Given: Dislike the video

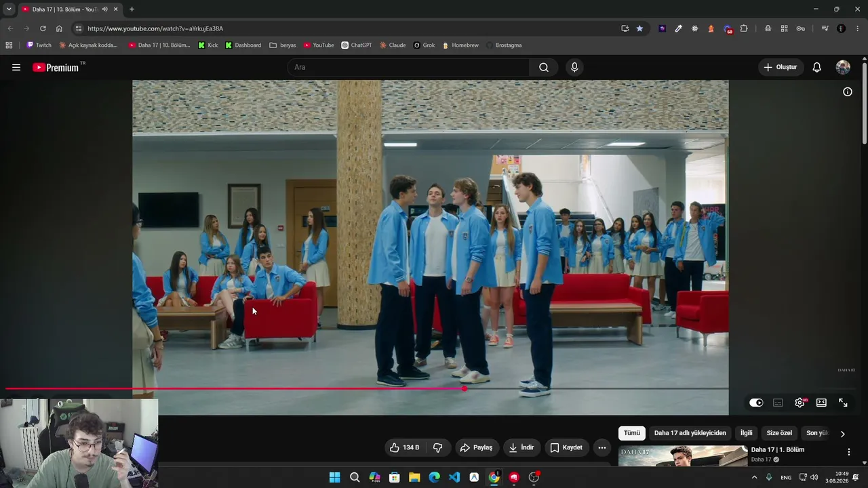Looking at the screenshot, I should (x=438, y=447).
